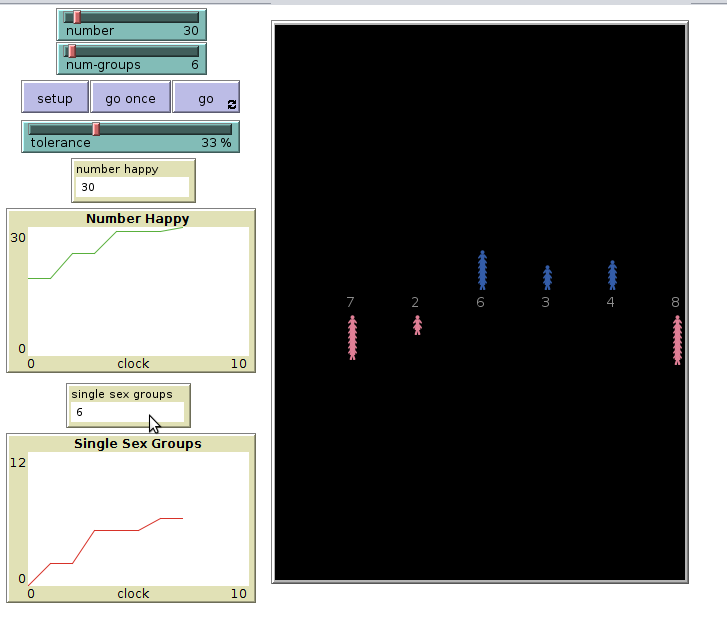Click the number happy monitor value

point(132,187)
